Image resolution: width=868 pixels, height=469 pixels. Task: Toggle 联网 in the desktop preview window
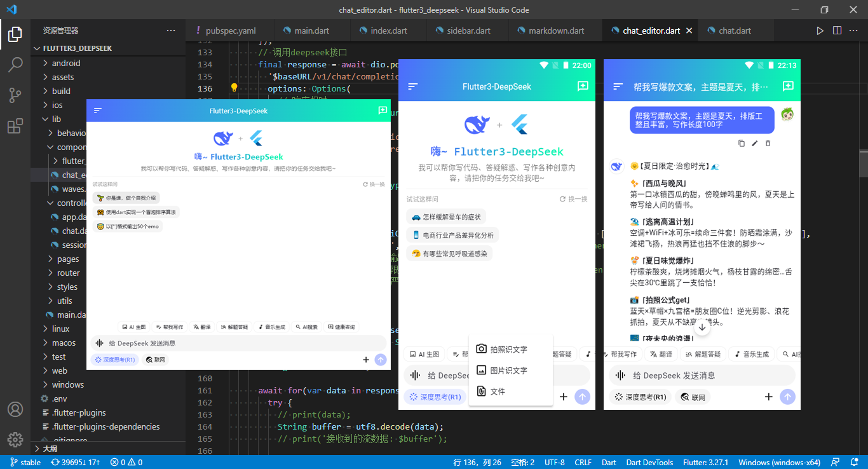(156, 360)
